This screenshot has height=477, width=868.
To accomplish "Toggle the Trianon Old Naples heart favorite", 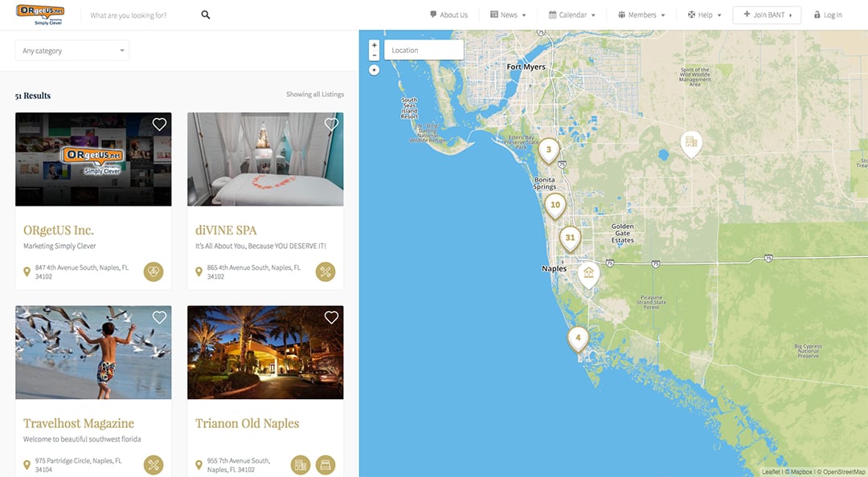I will [331, 318].
